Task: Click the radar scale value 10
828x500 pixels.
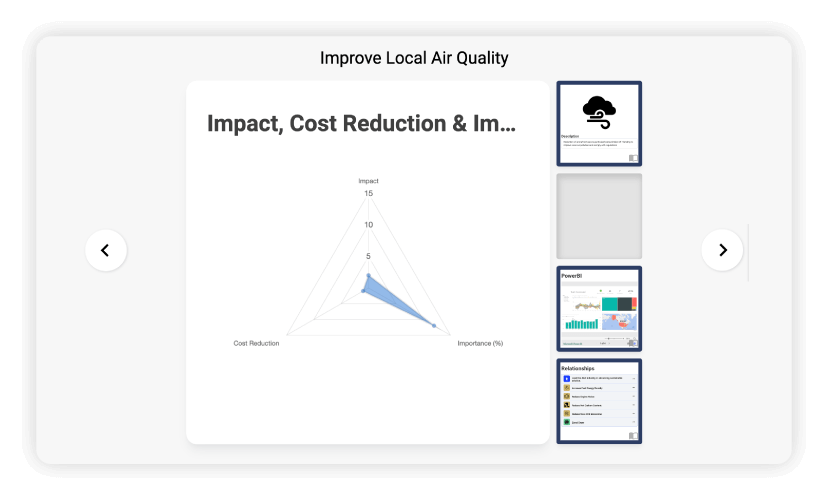Action: 369,224
